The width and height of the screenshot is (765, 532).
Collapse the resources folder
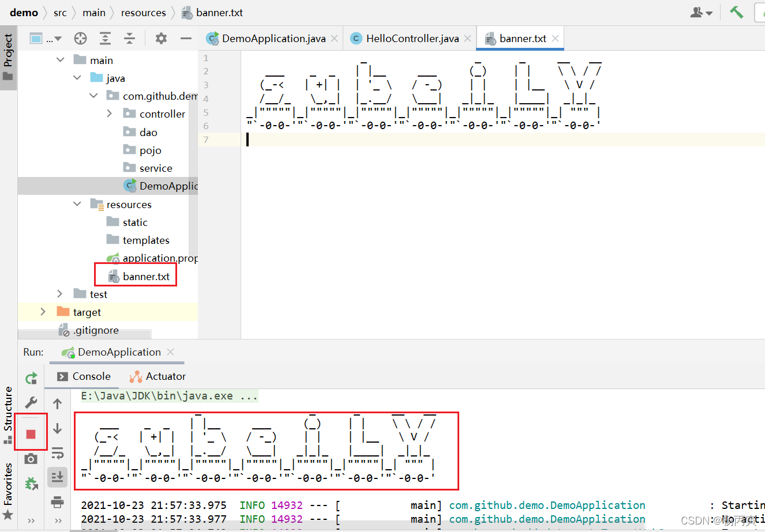(77, 204)
